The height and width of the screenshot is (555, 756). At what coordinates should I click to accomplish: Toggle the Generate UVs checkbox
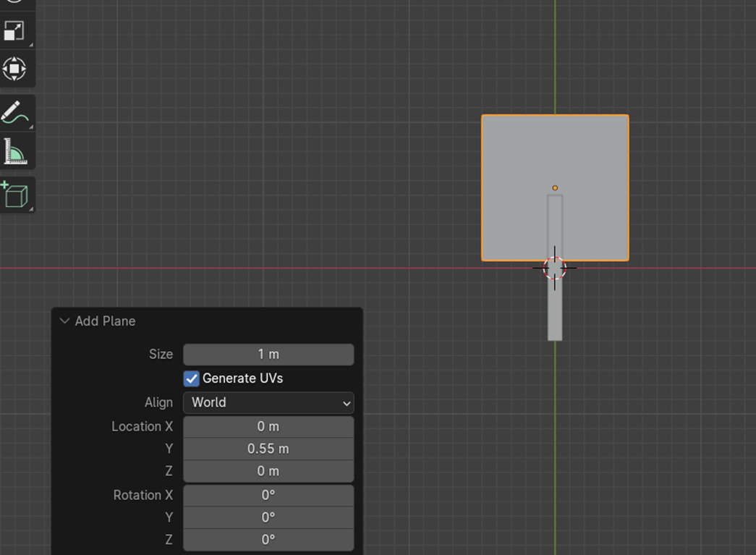192,378
